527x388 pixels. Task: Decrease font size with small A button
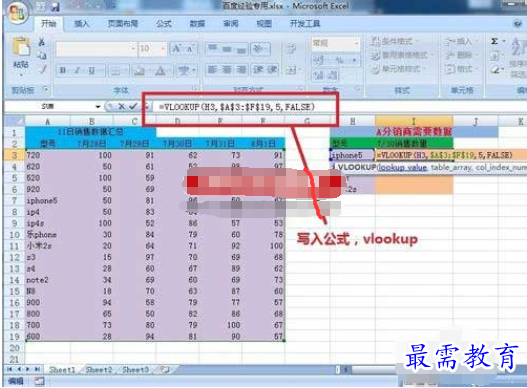click(190, 49)
